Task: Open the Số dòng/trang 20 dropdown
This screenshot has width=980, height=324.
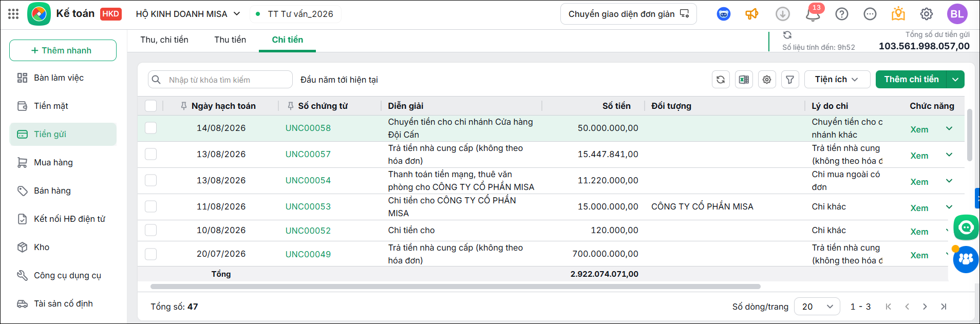Action: 817,307
